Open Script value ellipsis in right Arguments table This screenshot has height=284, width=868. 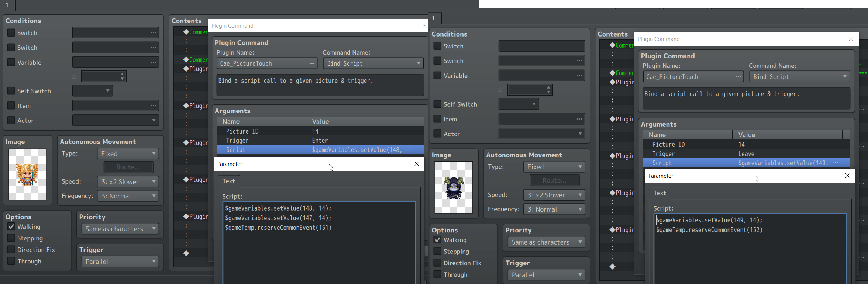pyautogui.click(x=836, y=163)
